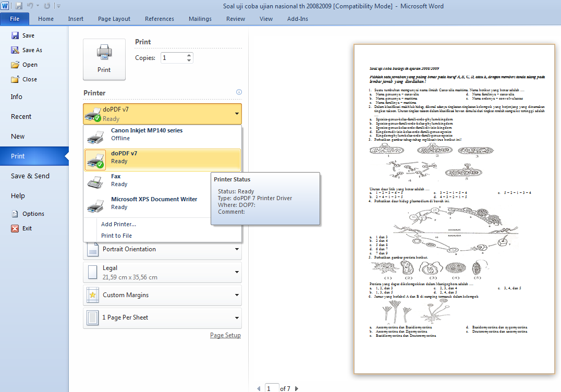Click the Word application icon in the title bar
Viewport: 561px width, 392px height.
5,6
